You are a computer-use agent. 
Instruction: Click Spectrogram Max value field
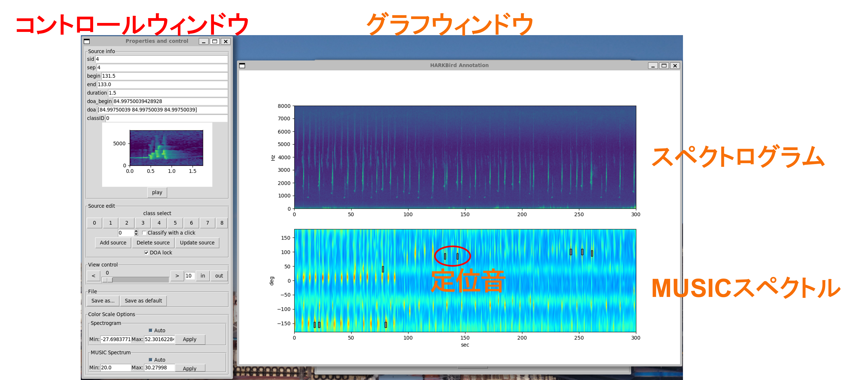(159, 340)
